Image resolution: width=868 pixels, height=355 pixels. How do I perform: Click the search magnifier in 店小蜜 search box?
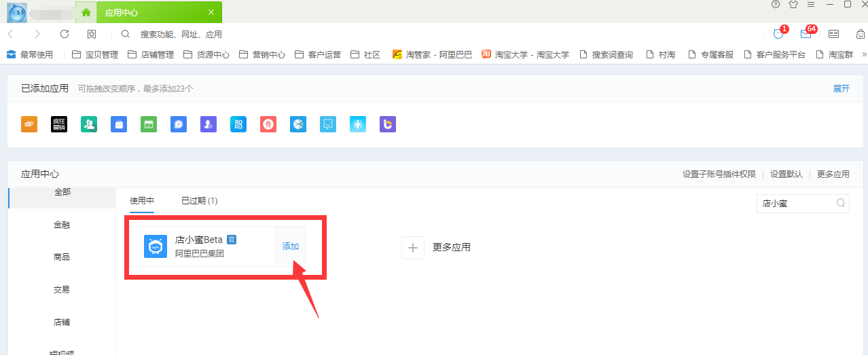coord(841,202)
